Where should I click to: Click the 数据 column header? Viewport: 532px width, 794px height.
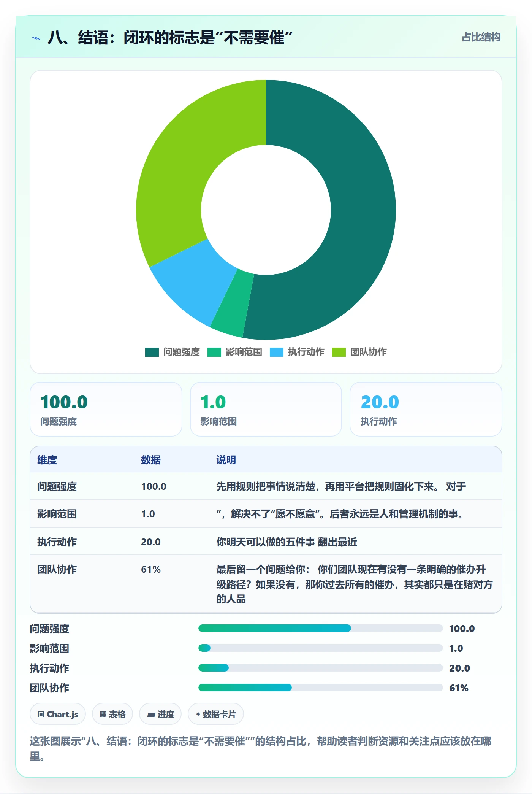point(151,460)
